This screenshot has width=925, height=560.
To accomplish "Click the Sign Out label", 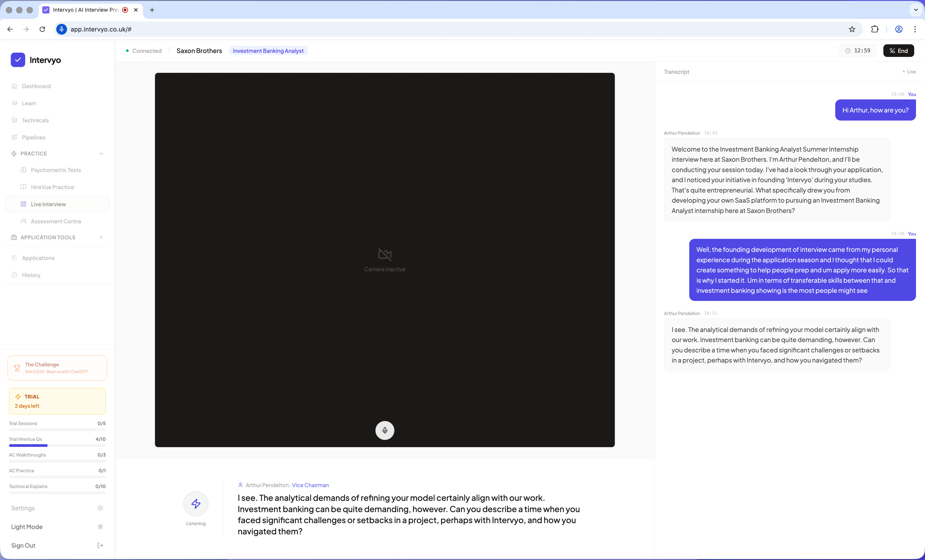I will pyautogui.click(x=23, y=545).
